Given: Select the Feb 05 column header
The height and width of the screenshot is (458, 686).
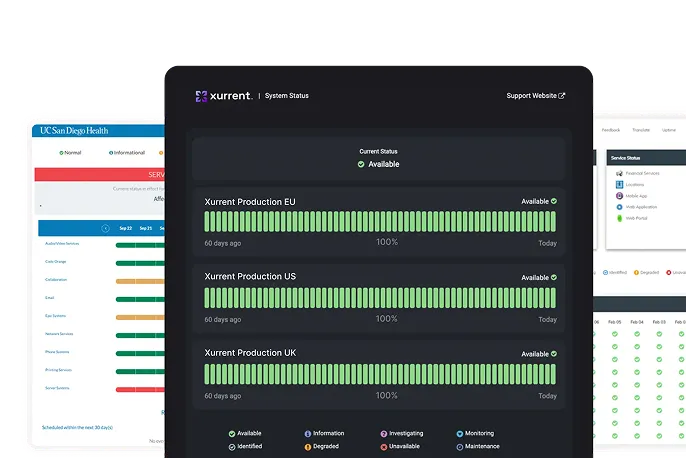Looking at the screenshot, I should coord(614,322).
